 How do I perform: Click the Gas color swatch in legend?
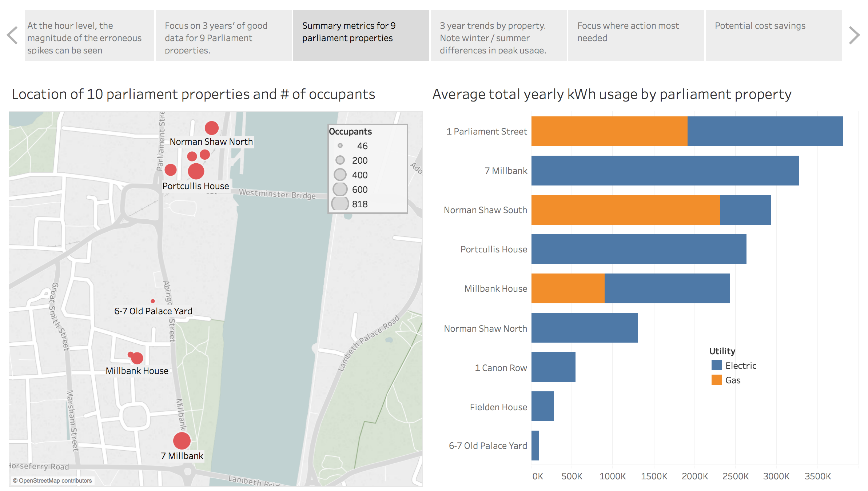[716, 380]
